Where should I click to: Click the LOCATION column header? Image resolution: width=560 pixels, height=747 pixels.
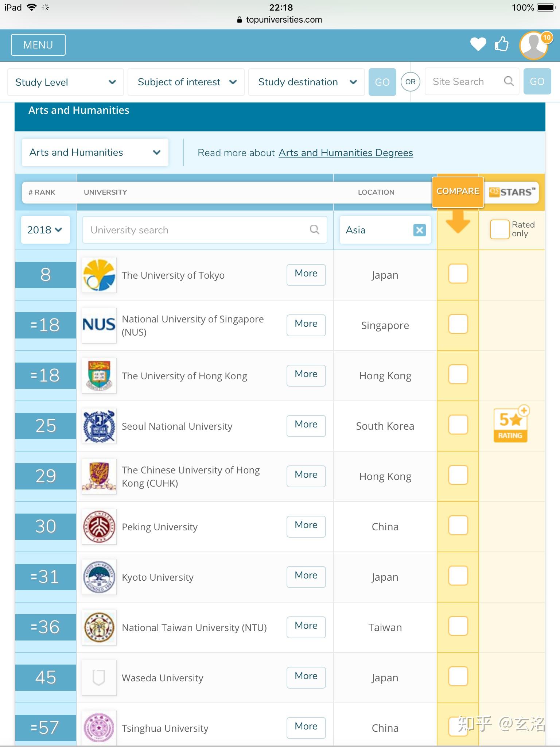376,192
